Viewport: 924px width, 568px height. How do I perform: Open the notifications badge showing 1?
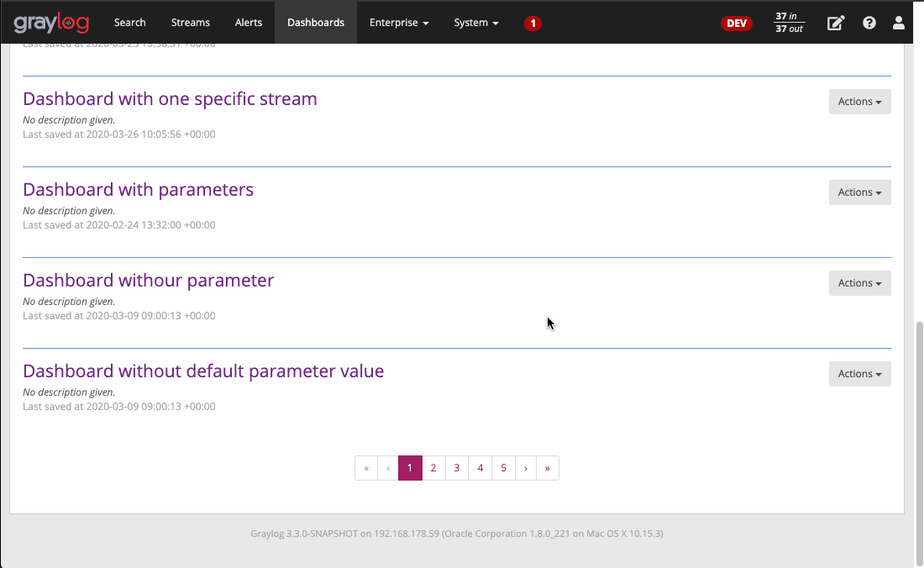533,24
